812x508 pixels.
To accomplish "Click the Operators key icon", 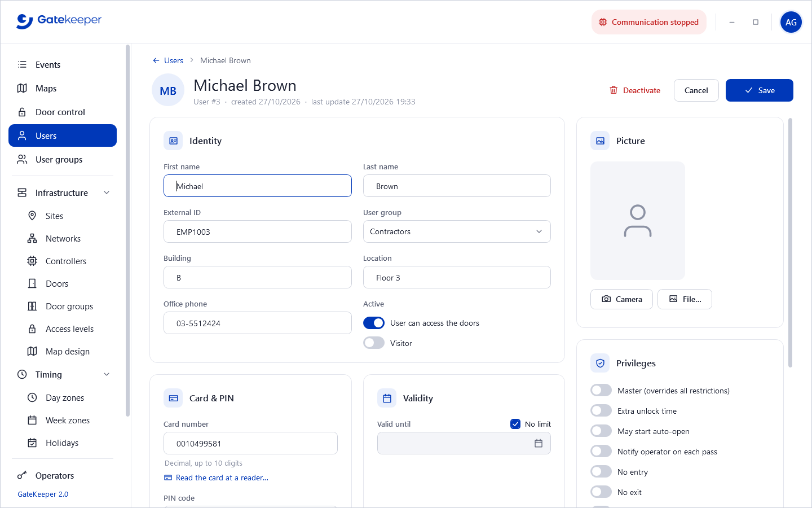I will coord(22,475).
